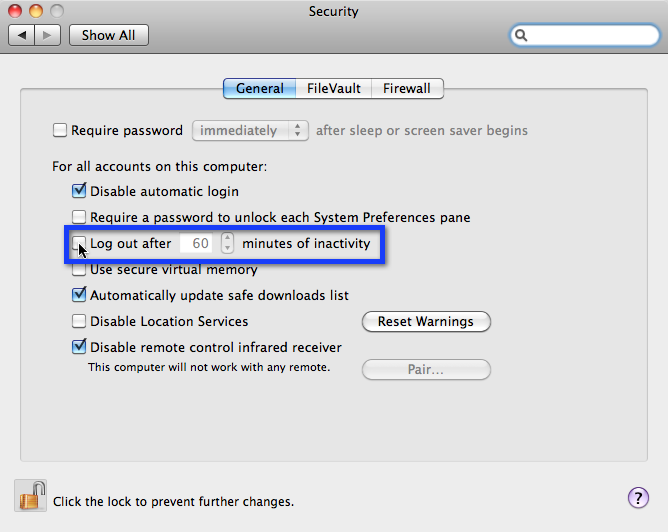The image size is (668, 532).
Task: Open help with the question mark button
Action: click(x=638, y=498)
